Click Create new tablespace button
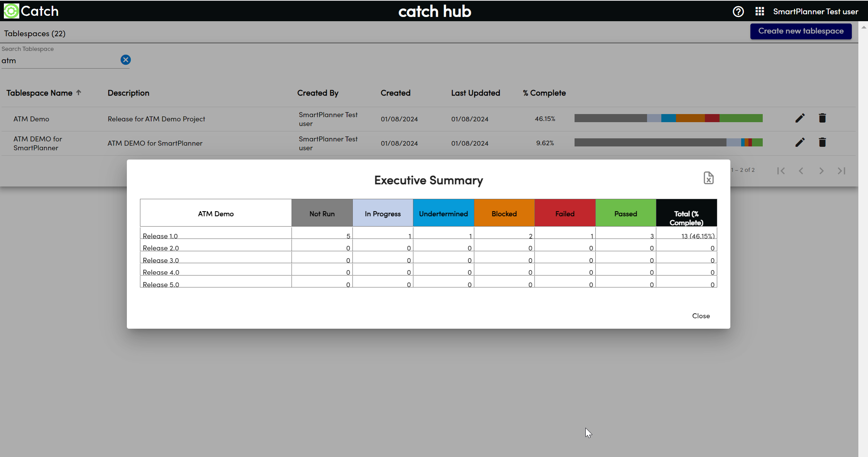Image resolution: width=868 pixels, height=457 pixels. [x=801, y=31]
